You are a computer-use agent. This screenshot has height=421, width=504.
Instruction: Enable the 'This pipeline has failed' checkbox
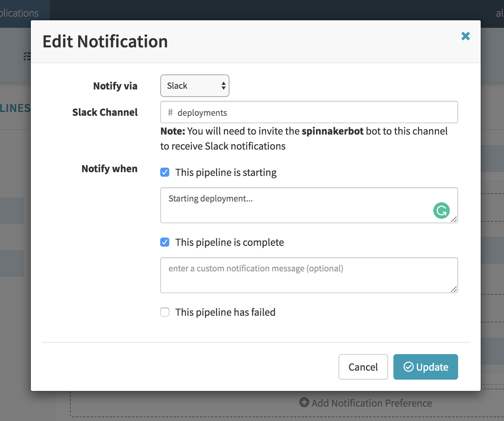165,312
